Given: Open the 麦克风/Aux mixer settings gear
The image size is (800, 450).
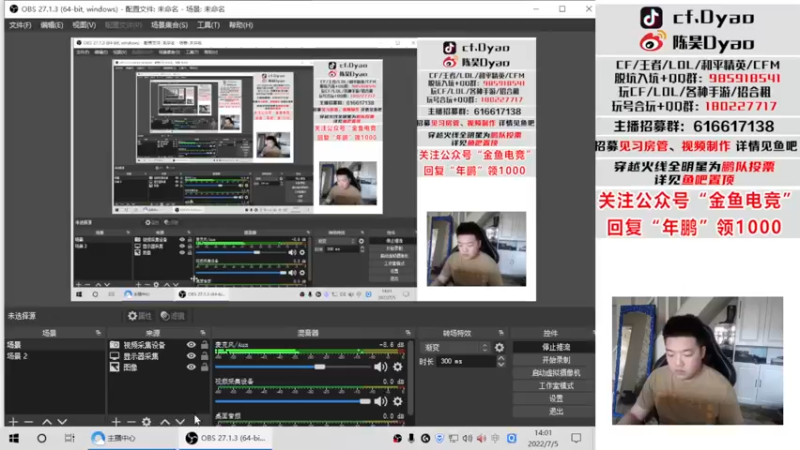Looking at the screenshot, I should click(x=397, y=366).
